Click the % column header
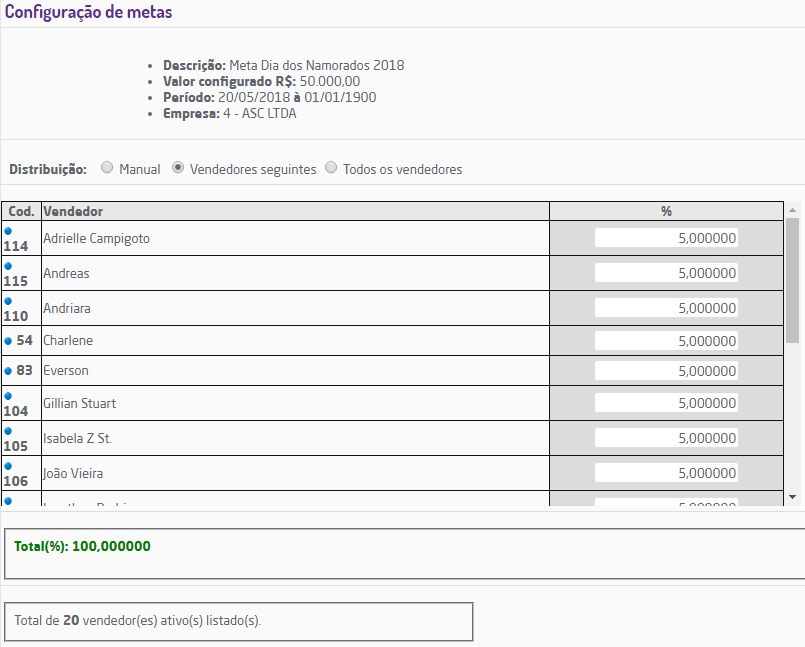The height and width of the screenshot is (647, 805). click(666, 211)
